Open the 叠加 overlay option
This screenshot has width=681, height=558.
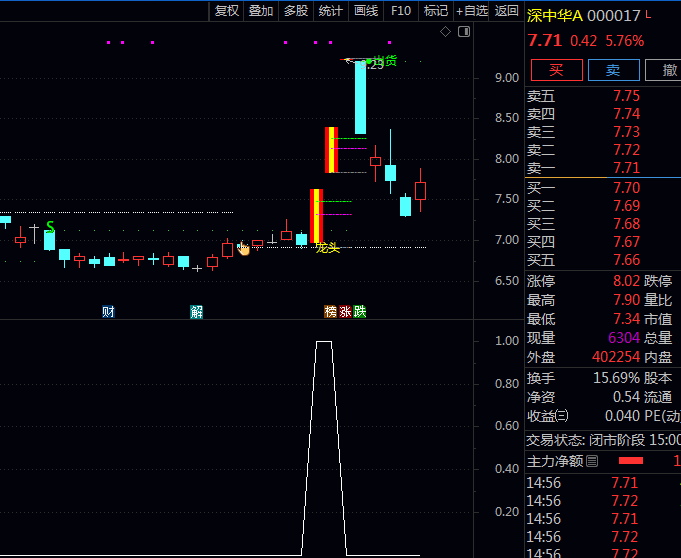pyautogui.click(x=261, y=10)
